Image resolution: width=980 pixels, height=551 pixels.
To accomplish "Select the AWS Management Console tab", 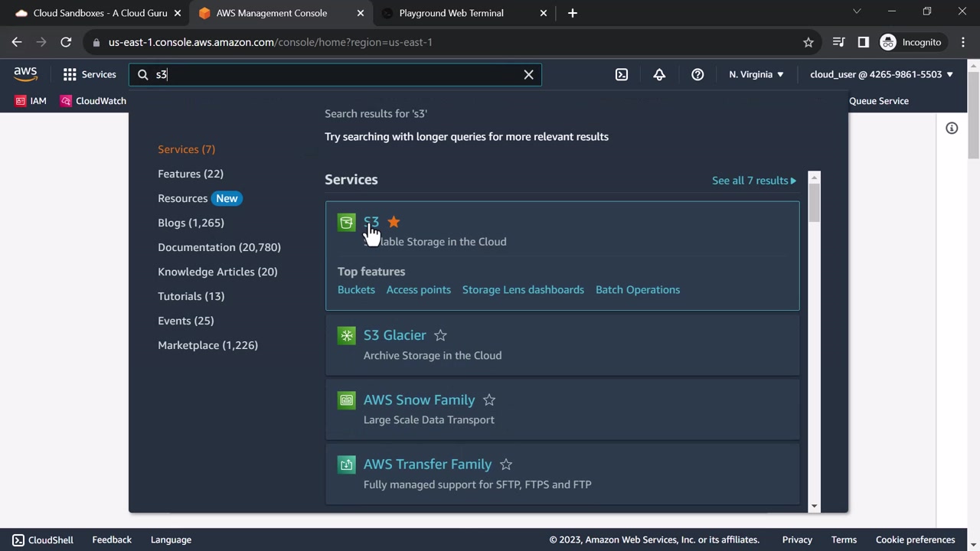I will [x=282, y=13].
